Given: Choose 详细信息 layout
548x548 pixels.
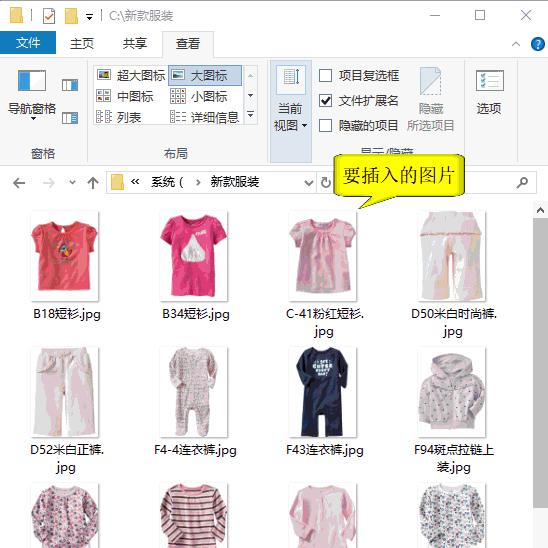Looking at the screenshot, I should [204, 117].
